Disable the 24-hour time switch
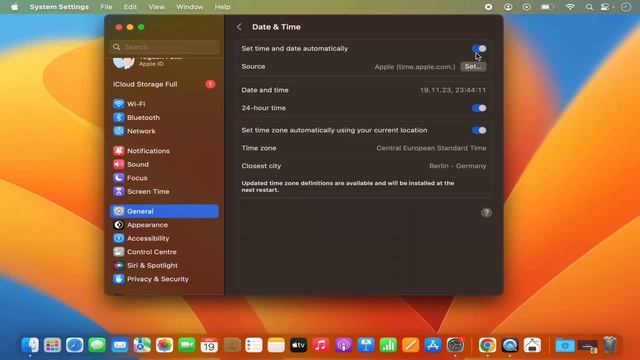The image size is (640, 360). (x=479, y=108)
